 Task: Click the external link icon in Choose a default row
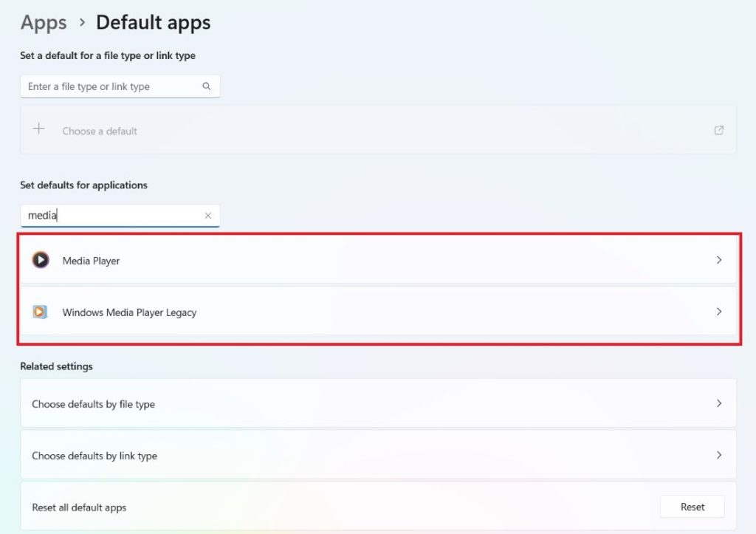coord(719,130)
